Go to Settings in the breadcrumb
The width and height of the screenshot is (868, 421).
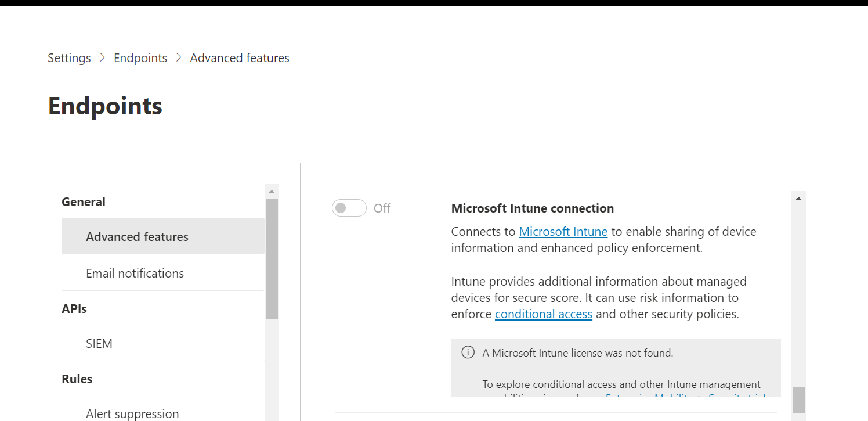coord(69,58)
